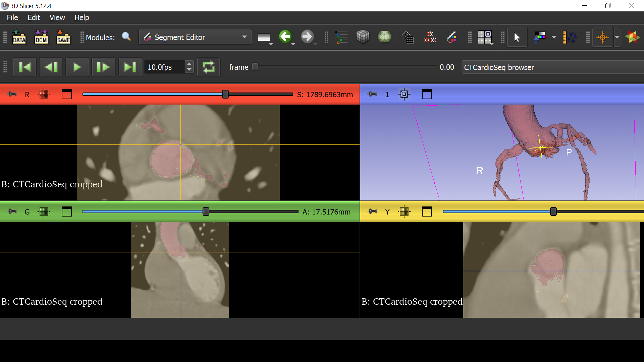
Task: Toggle the crosshair orange icon
Action: (x=602, y=37)
